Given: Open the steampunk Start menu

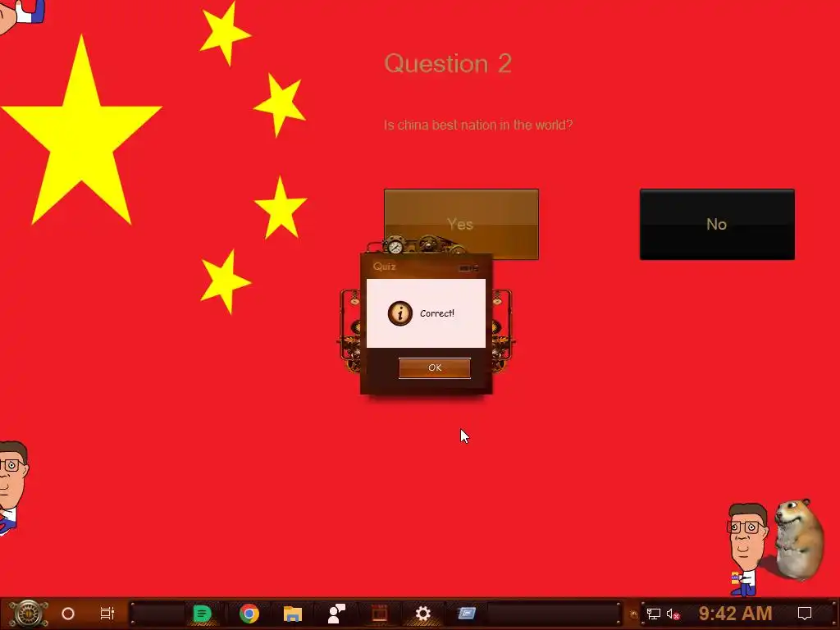Looking at the screenshot, I should click(28, 614).
